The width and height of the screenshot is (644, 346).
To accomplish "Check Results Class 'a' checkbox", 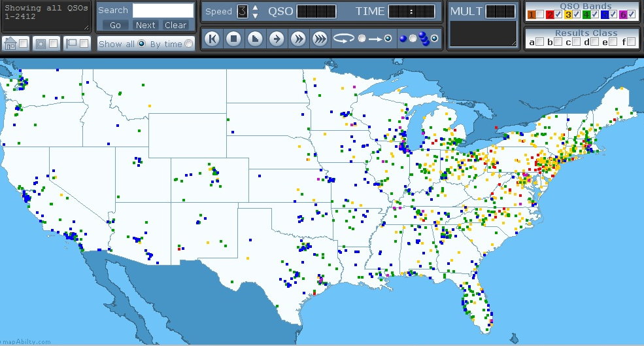I will [540, 42].
